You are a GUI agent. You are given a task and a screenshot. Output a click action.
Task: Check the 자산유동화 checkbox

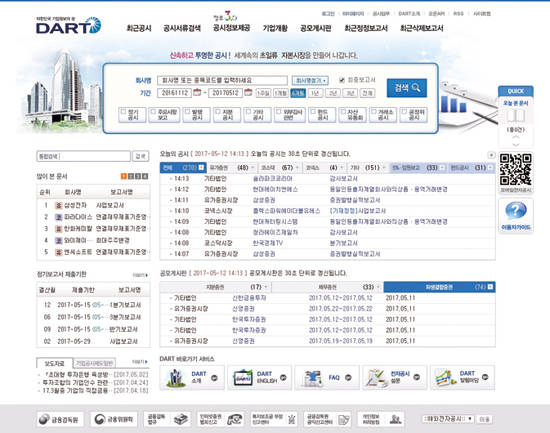point(343,112)
